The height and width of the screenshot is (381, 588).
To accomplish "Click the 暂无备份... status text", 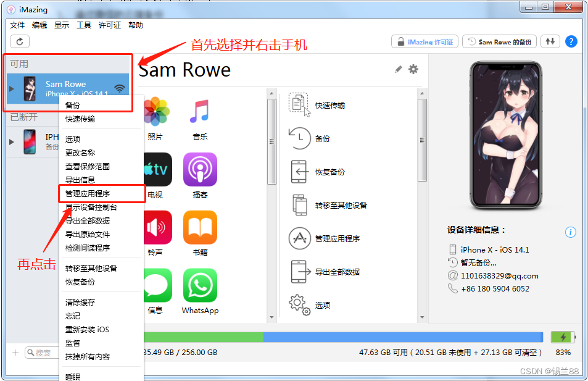I will point(478,263).
